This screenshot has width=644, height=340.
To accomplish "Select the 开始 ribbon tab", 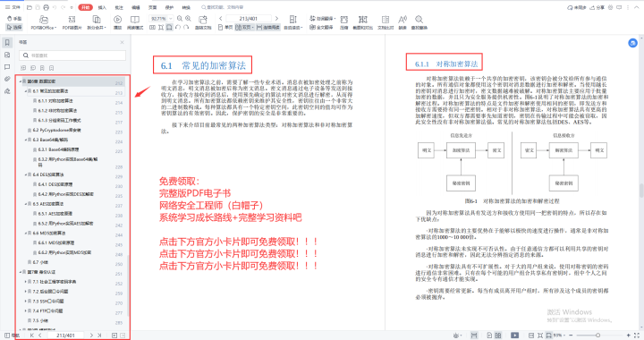I will [x=86, y=7].
